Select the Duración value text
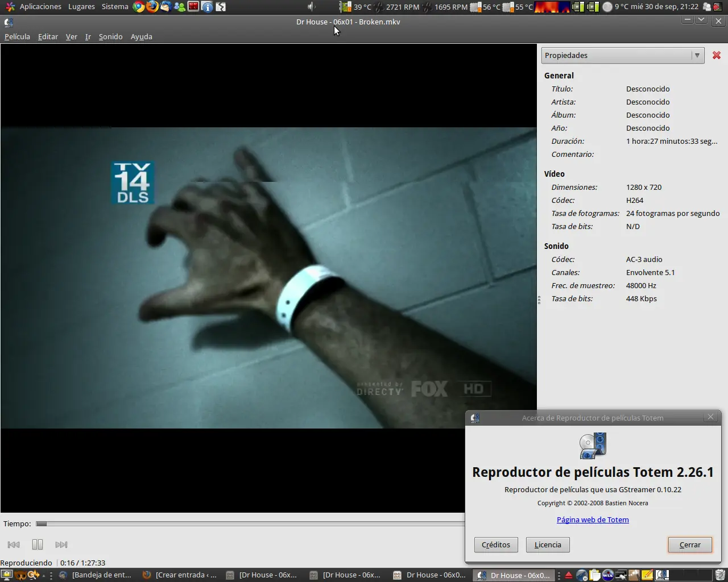Screen dimensions: 728x582 coord(672,141)
